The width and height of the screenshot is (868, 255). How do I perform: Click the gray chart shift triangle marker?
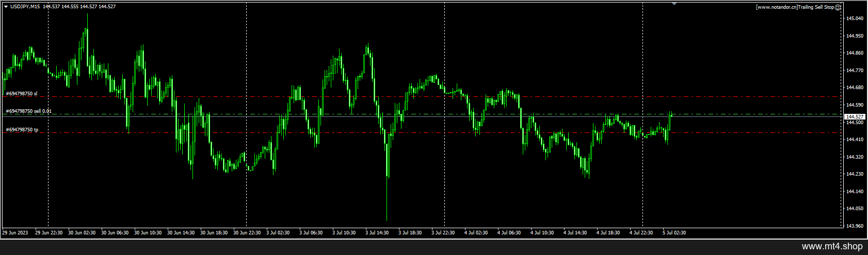[x=674, y=4]
